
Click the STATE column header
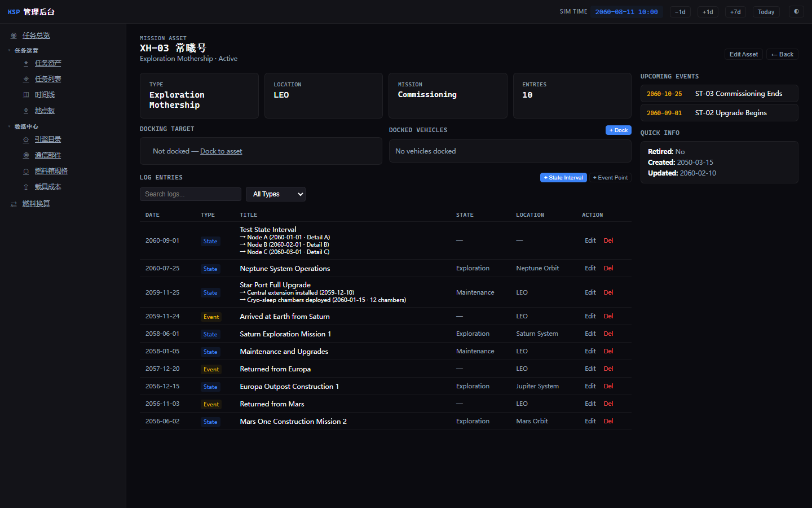point(465,215)
